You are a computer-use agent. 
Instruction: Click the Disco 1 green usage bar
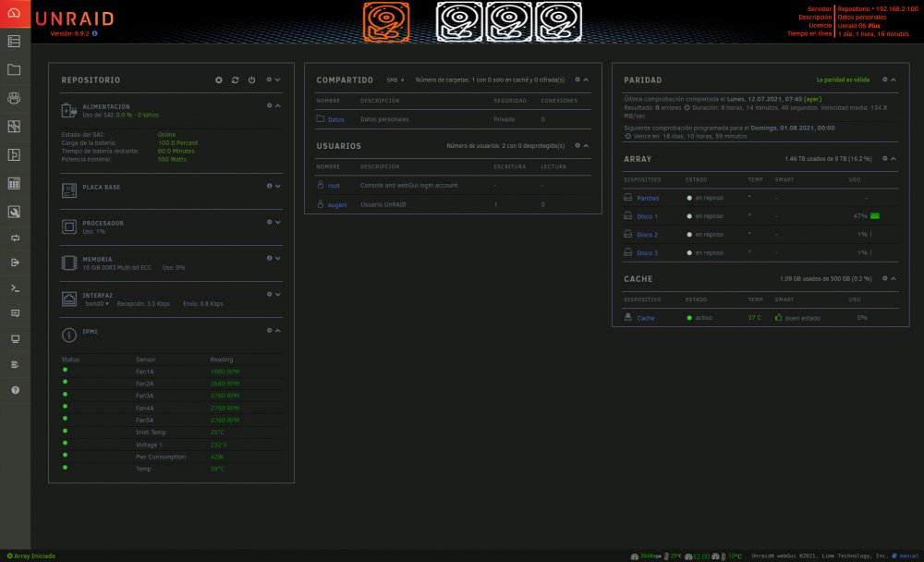pos(874,216)
